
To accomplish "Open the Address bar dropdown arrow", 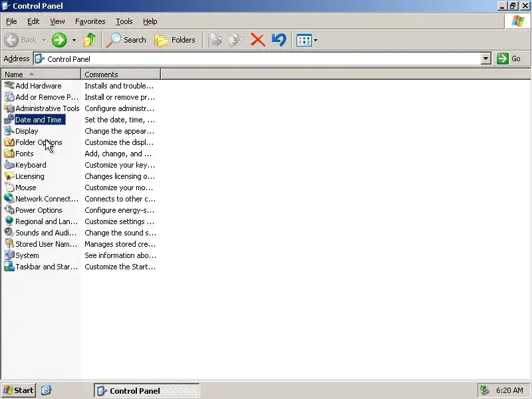I will pyautogui.click(x=486, y=59).
